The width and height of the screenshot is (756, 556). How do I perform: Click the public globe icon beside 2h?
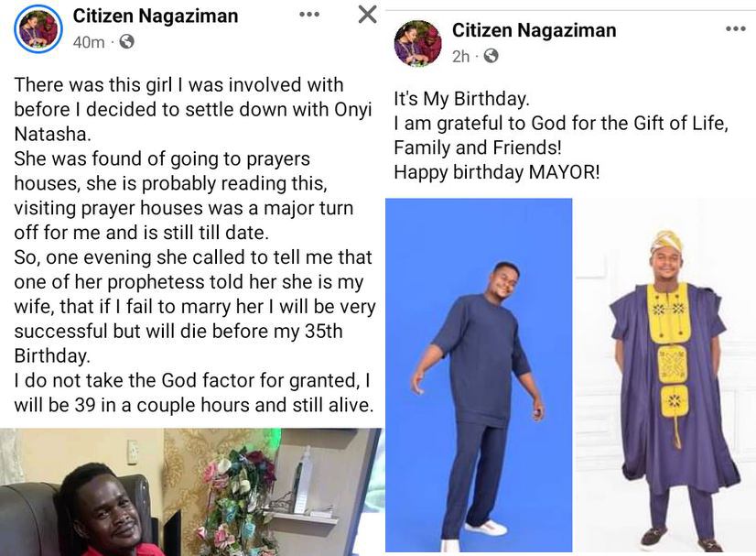point(491,57)
